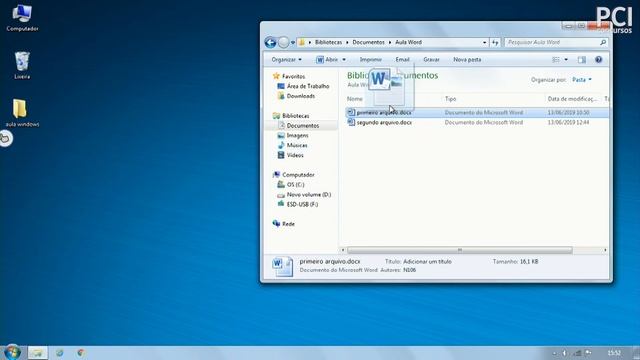The width and height of the screenshot is (640, 360).
Task: Click the scrollbar left arrow
Action: click(343, 250)
